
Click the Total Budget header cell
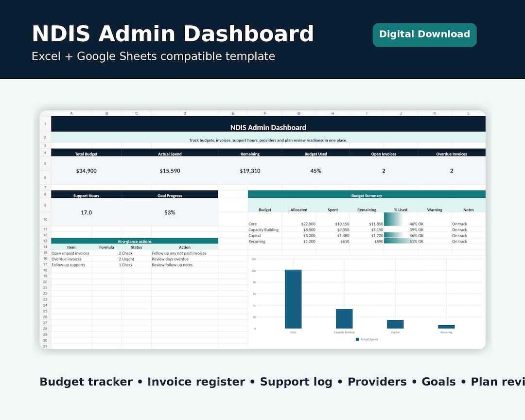86,153
